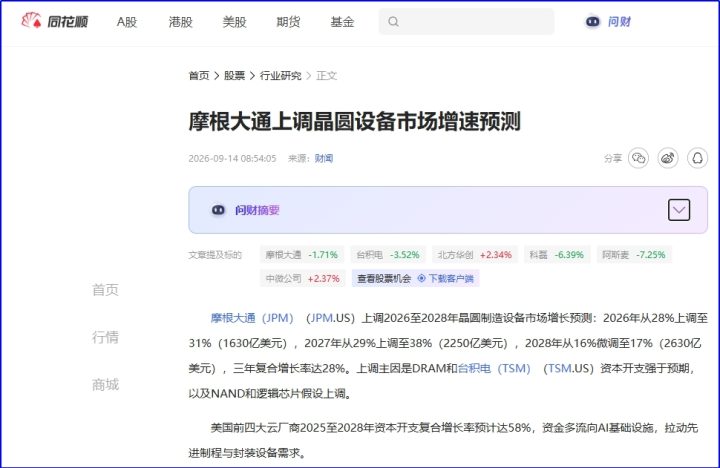Open the 美股 menu
This screenshot has width=720, height=468.
pyautogui.click(x=234, y=22)
